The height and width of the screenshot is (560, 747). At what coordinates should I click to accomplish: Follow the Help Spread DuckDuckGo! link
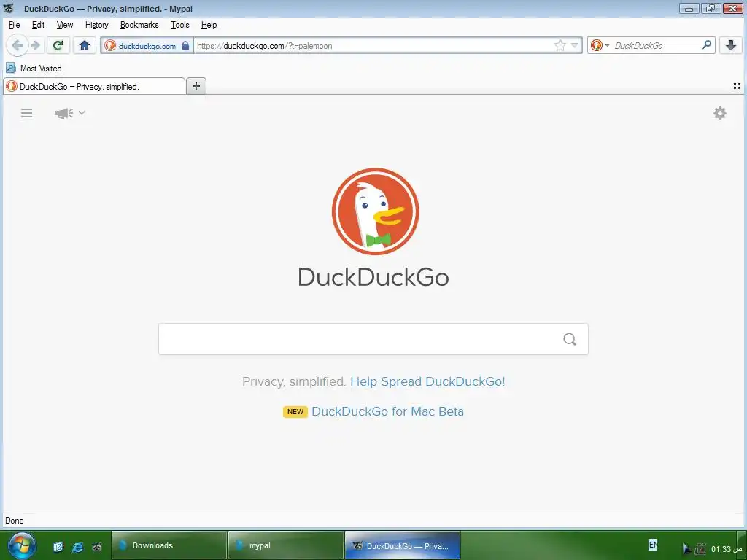tap(427, 381)
